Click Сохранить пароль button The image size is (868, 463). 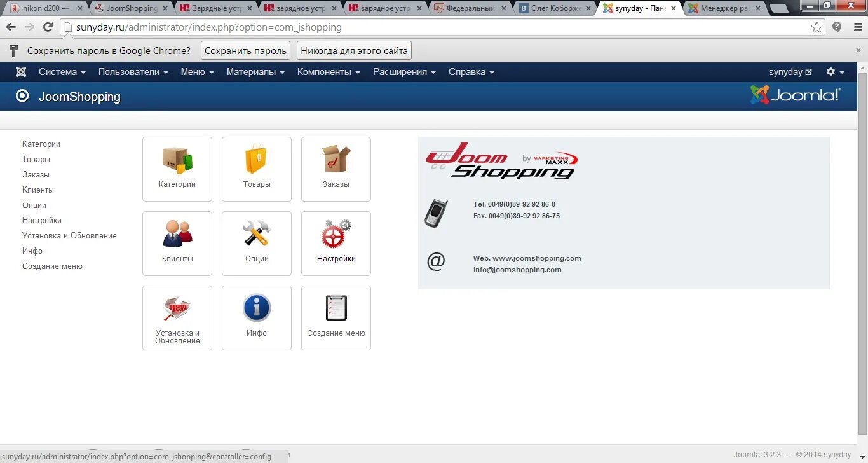click(x=245, y=50)
